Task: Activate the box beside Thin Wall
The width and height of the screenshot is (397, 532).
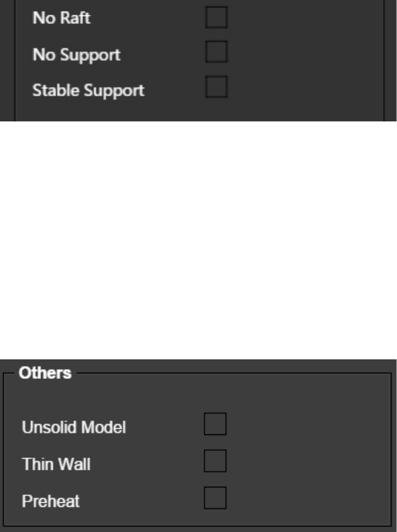Action: [x=215, y=461]
